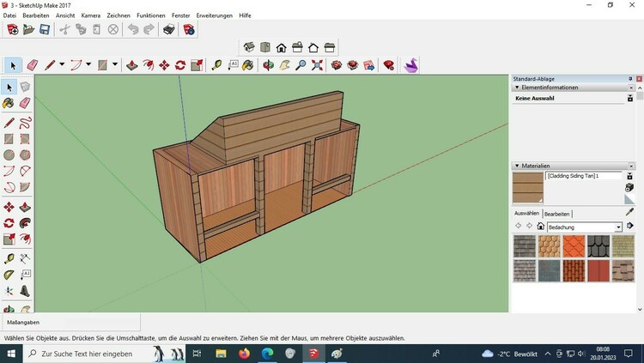Choose the Rotate tool in top toolbar
Viewport: 644px width, 363px height.
click(x=180, y=65)
